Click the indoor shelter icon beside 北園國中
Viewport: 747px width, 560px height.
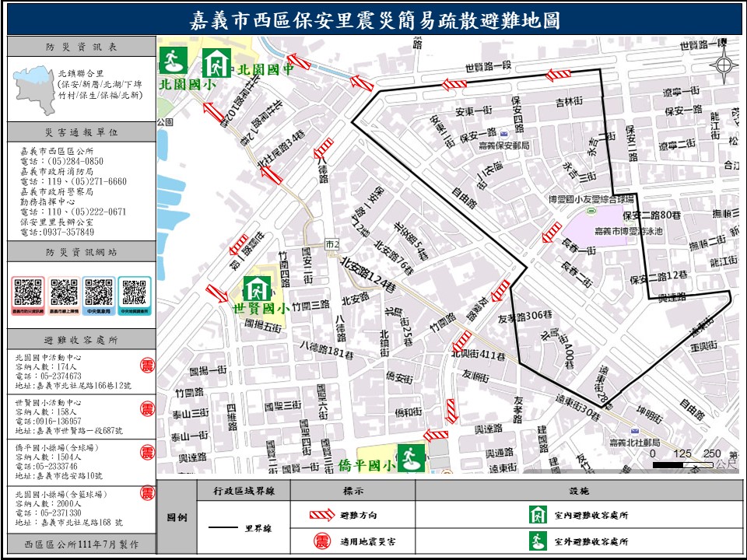click(216, 63)
